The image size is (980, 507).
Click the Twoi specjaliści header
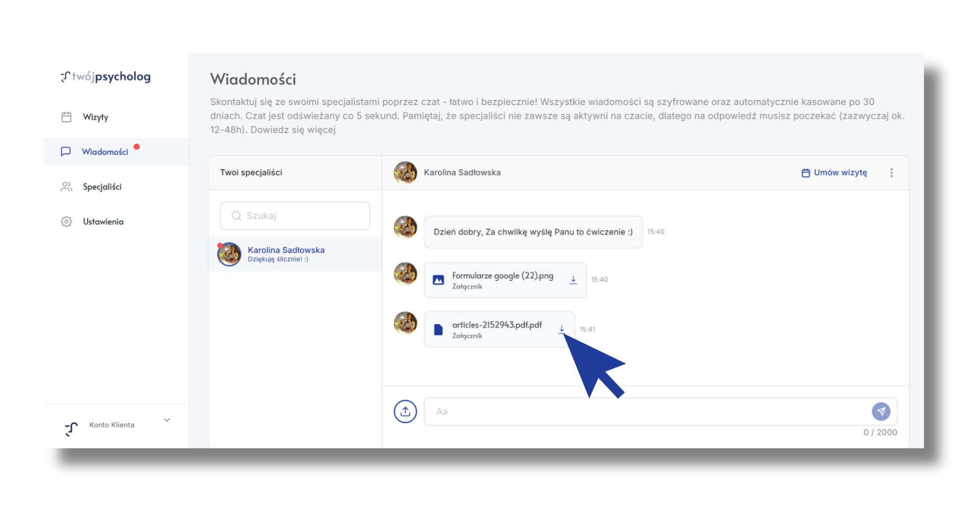tap(251, 173)
